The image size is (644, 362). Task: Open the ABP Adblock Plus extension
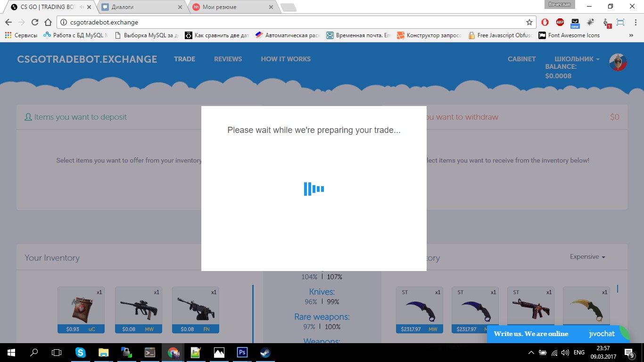click(560, 22)
